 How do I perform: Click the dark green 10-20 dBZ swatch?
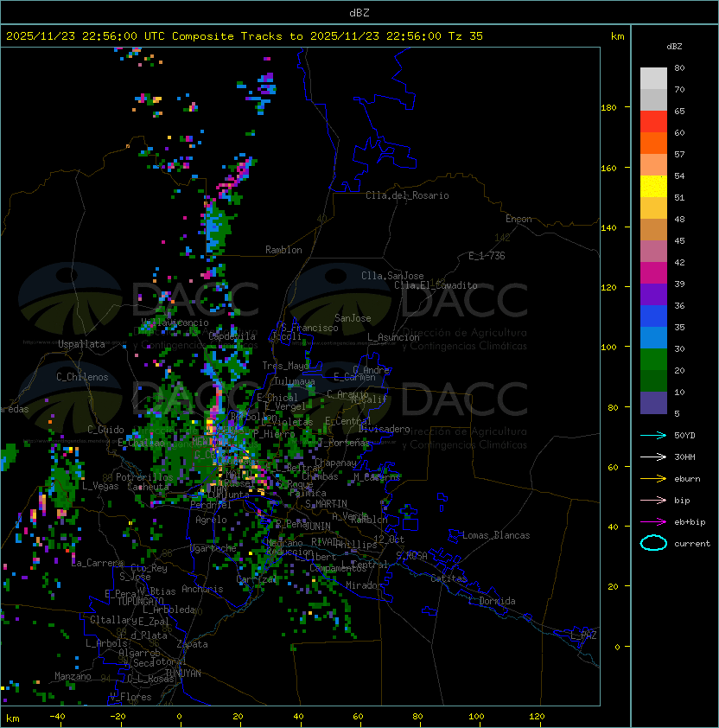(653, 380)
